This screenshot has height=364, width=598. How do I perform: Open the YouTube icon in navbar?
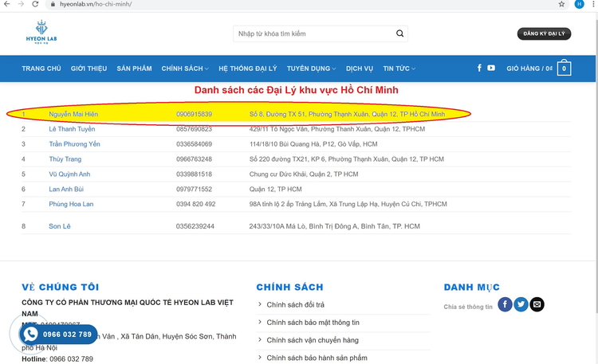491,68
